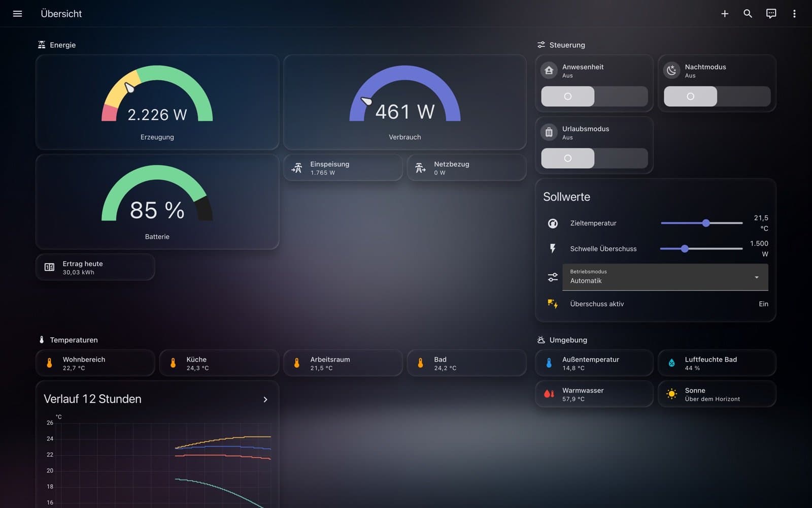The image size is (812, 508).
Task: Click the Energie section header icon
Action: pyautogui.click(x=42, y=45)
